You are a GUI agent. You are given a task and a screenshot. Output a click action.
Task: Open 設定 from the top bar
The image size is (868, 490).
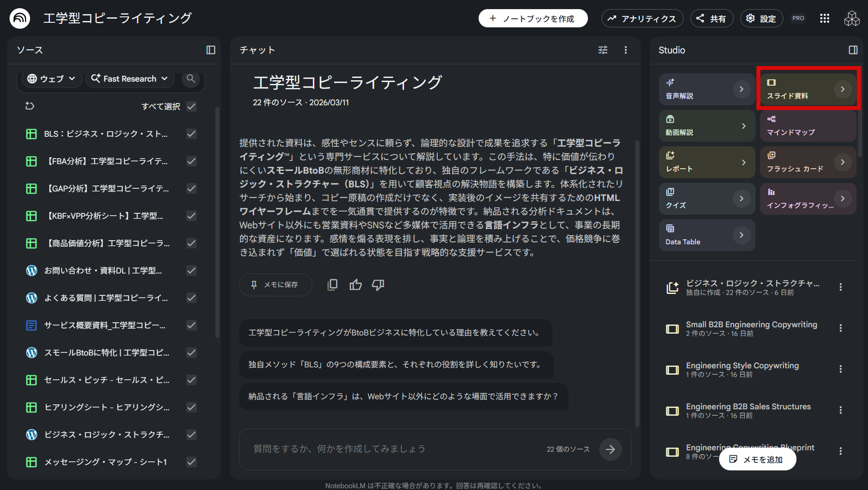[761, 19]
